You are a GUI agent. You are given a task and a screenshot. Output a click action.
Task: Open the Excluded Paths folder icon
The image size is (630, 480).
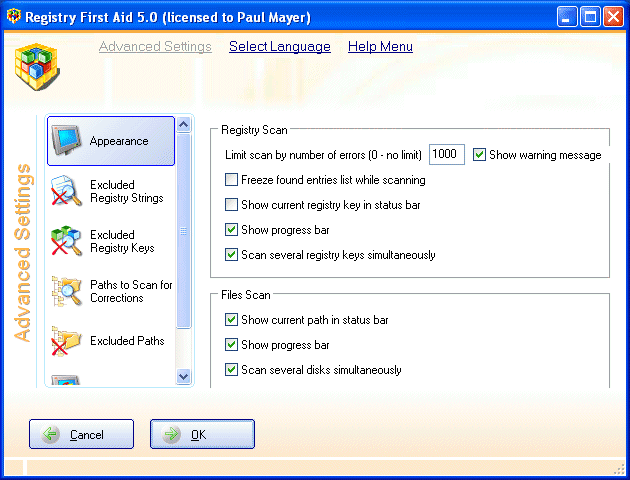pos(67,341)
